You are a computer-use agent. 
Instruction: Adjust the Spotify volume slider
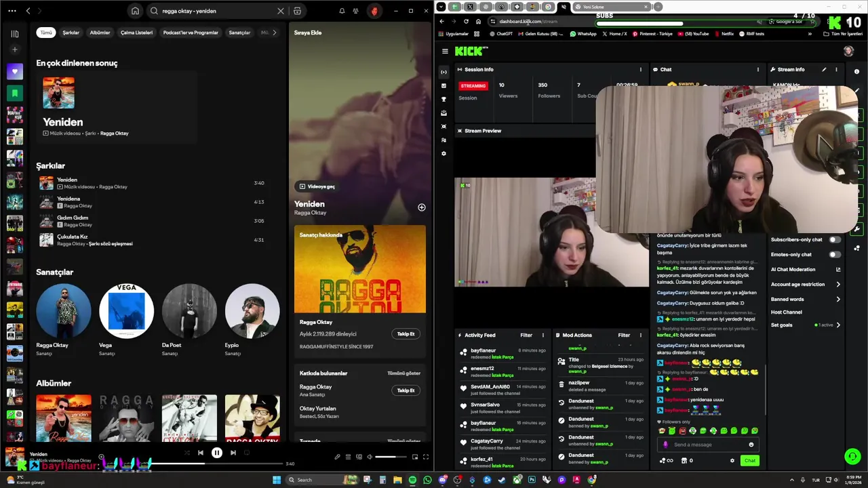(x=391, y=457)
